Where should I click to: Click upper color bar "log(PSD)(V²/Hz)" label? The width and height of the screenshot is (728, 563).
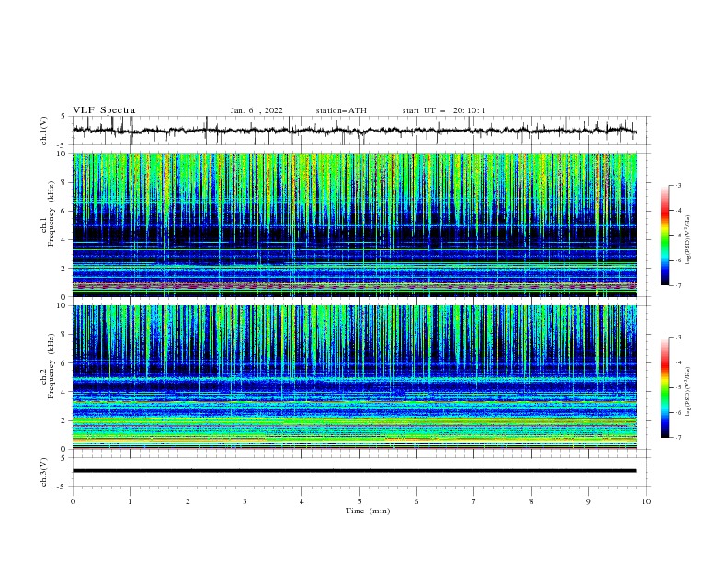click(x=688, y=241)
